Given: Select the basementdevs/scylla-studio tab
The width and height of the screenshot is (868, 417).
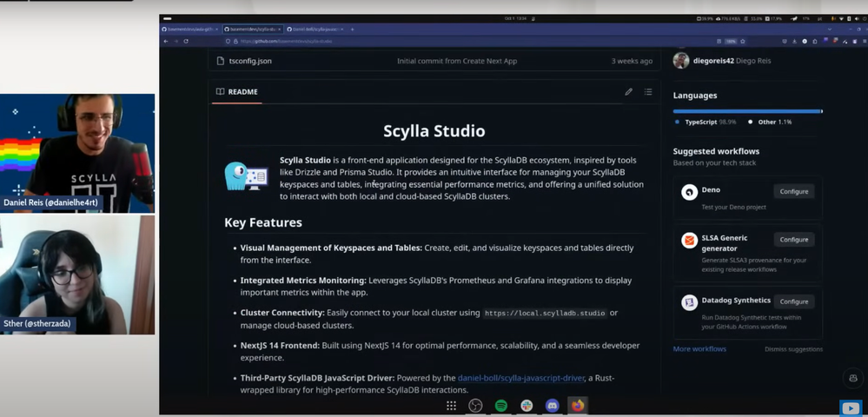Looking at the screenshot, I should (253, 29).
